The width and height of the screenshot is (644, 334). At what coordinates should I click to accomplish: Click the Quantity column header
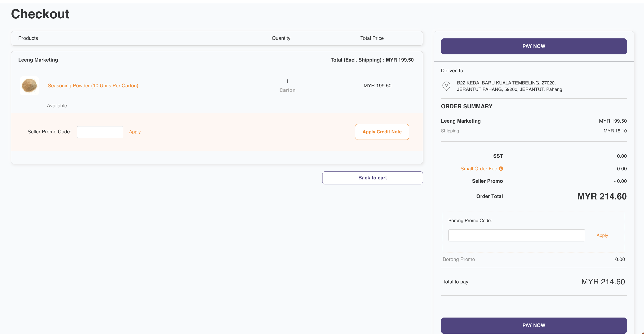[x=281, y=38]
